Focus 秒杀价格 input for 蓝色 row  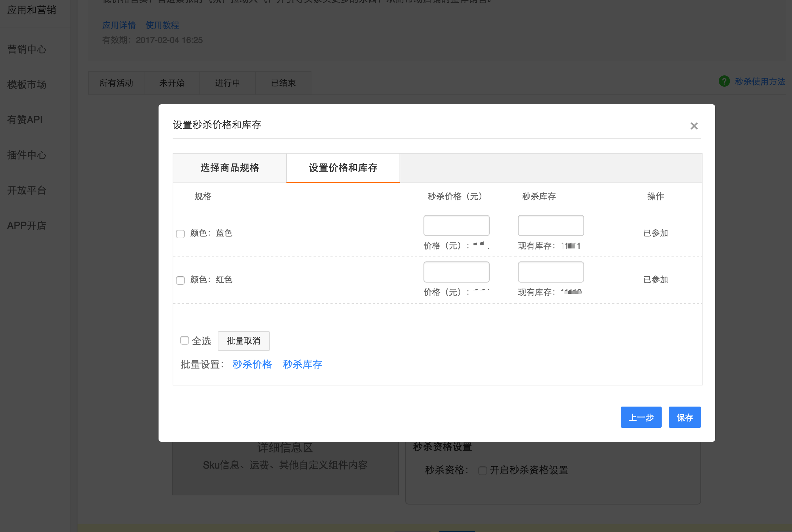pos(457,225)
